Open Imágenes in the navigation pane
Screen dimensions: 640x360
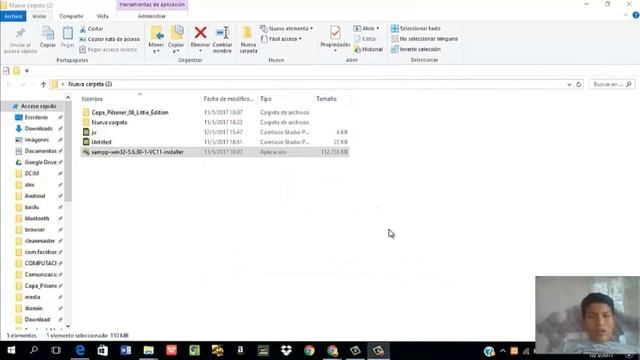[x=36, y=140]
